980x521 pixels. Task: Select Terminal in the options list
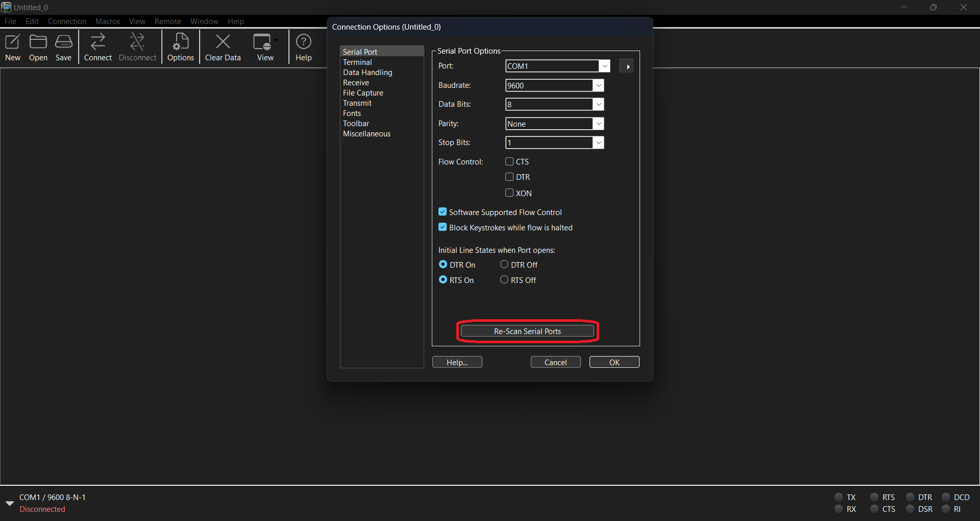pyautogui.click(x=357, y=62)
